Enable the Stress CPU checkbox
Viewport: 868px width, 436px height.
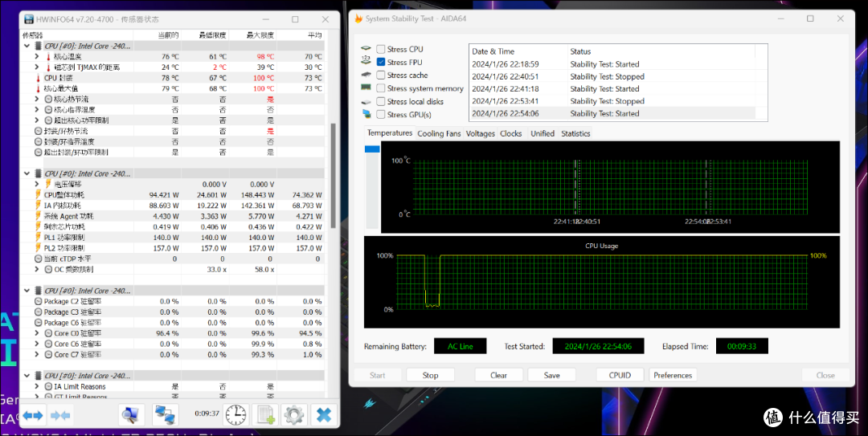[x=381, y=49]
